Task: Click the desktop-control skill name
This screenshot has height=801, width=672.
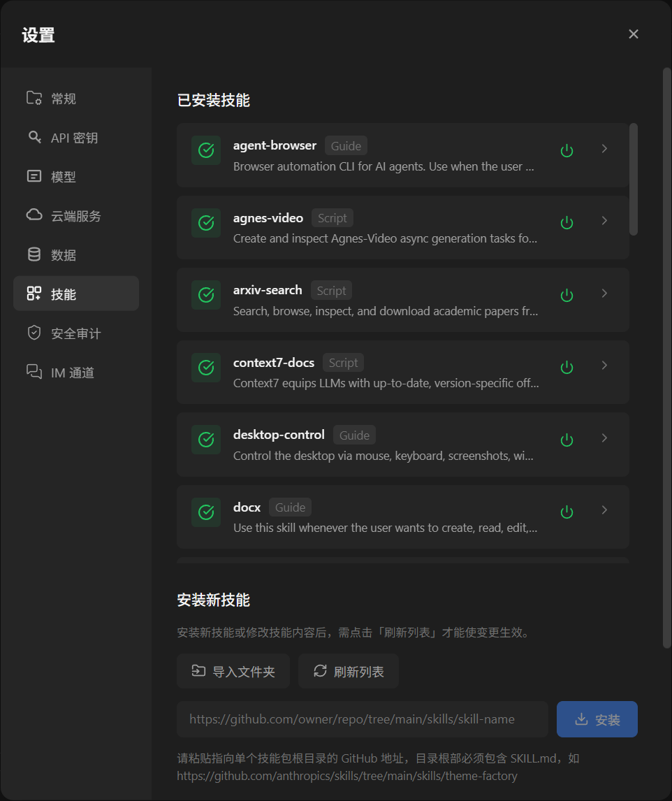Action: 279,435
